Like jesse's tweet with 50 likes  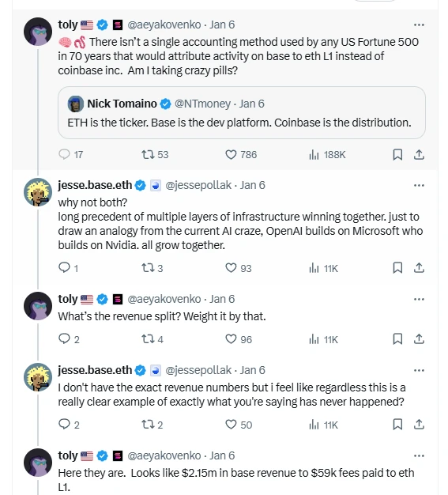click(x=239, y=425)
